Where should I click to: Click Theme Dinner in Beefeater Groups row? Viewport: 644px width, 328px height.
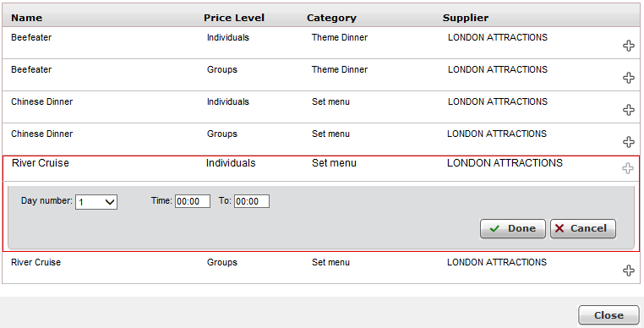[340, 69]
